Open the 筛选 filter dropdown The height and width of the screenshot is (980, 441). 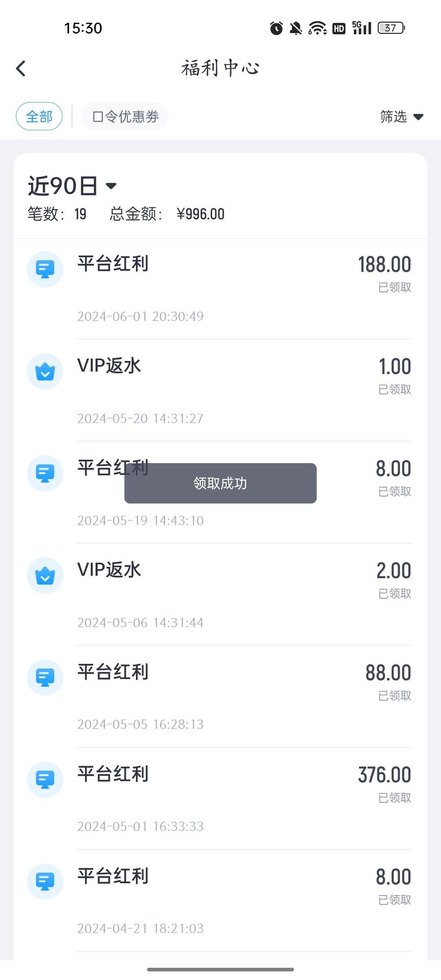coord(394,117)
